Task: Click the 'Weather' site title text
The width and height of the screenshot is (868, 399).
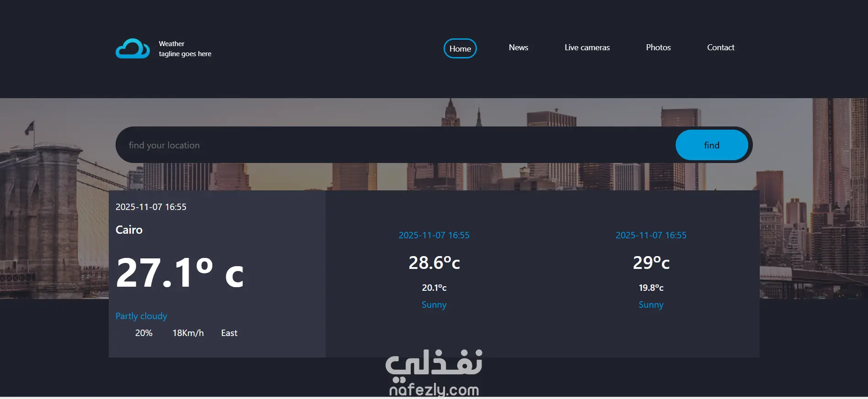Action: (x=172, y=44)
